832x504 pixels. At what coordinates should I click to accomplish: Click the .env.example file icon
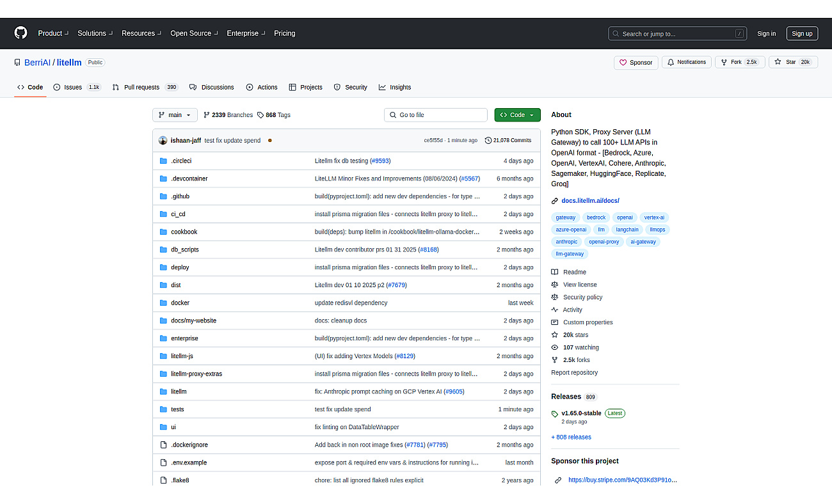pos(163,462)
